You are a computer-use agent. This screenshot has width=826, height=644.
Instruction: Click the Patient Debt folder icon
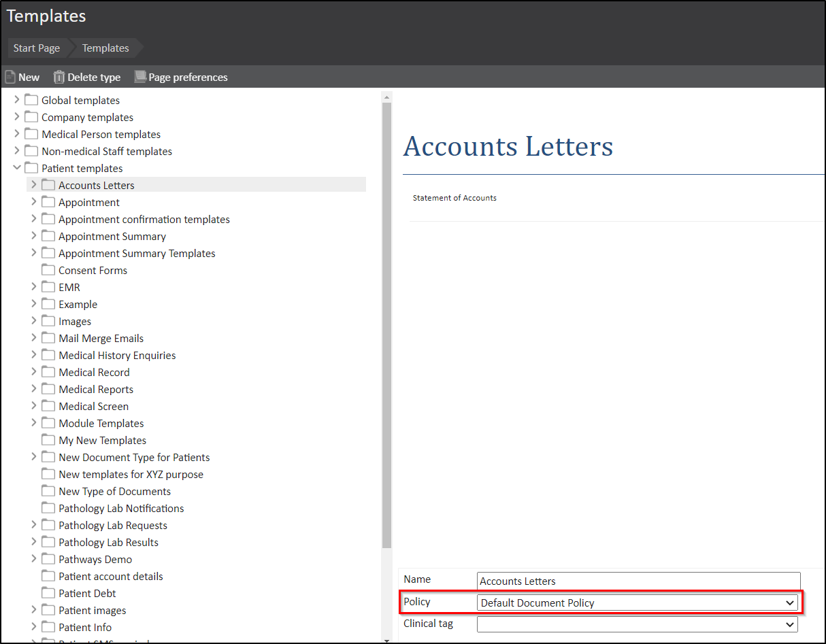click(48, 593)
